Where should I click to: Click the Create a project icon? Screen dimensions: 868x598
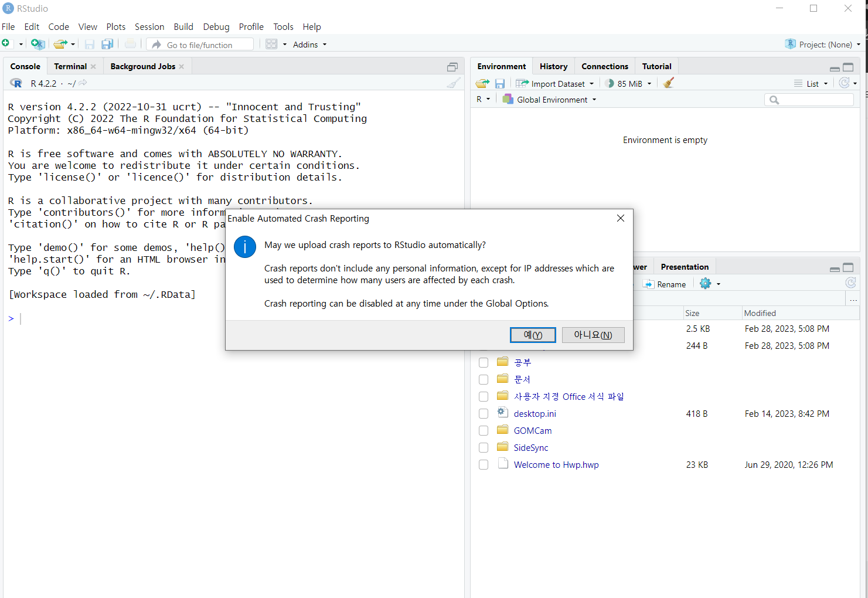click(38, 44)
